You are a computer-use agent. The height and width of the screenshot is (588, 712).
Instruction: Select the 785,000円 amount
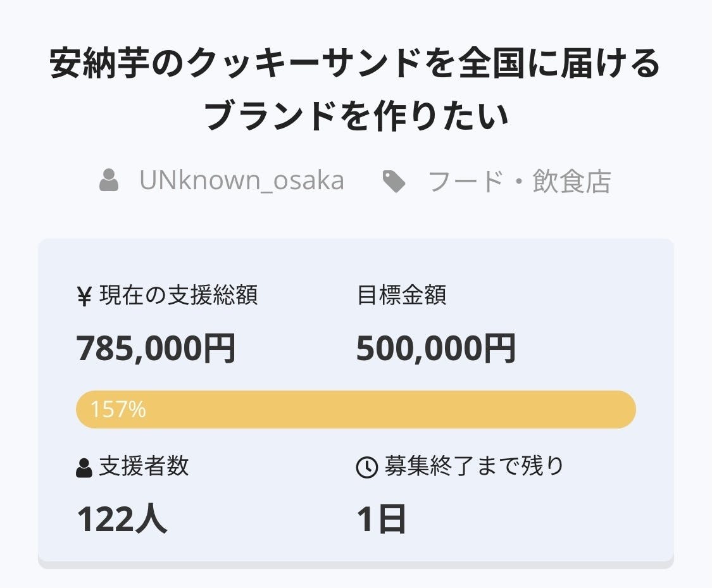156,349
